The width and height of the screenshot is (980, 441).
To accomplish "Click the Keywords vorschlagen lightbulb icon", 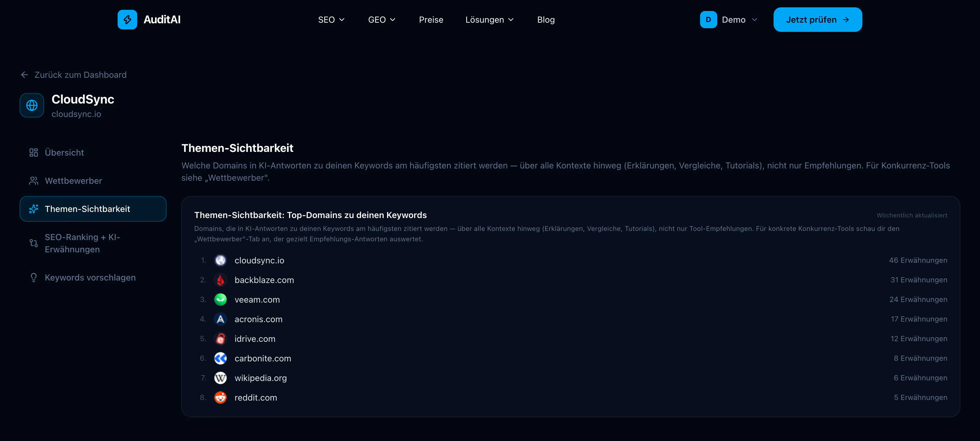I will (33, 277).
